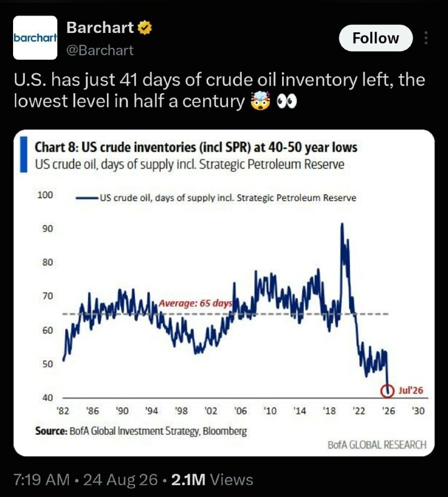Screen dimensions: 448x497
Task: Open the crude inventories chart image
Action: click(224, 293)
